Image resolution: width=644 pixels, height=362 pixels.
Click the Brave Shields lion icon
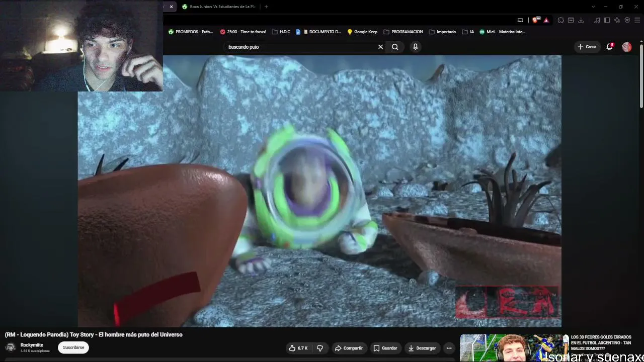[x=535, y=20]
